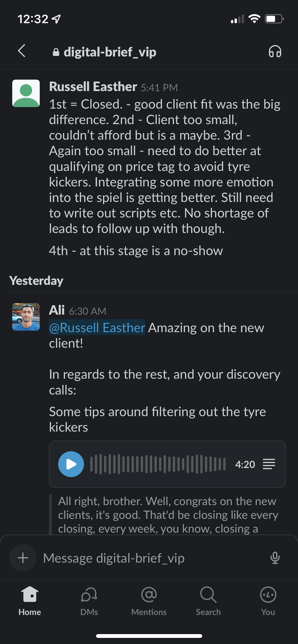View Ali's profile photo
The height and width of the screenshot is (644, 298).
tap(26, 317)
